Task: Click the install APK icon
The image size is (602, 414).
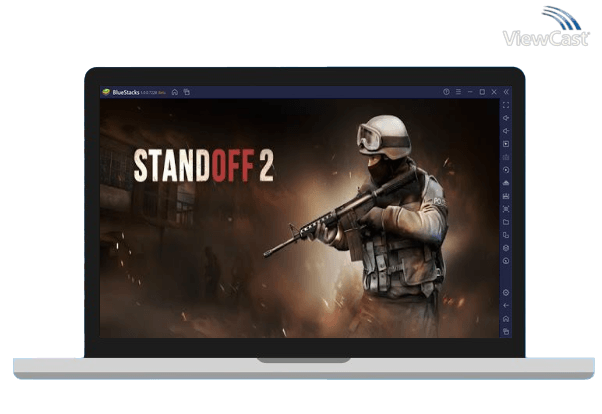Action: (x=506, y=183)
